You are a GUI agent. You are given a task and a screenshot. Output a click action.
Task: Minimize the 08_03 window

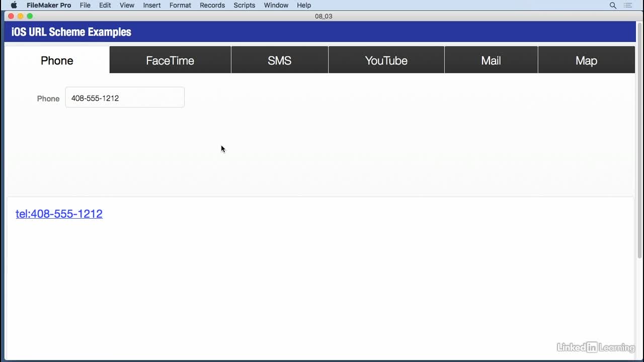(21, 16)
